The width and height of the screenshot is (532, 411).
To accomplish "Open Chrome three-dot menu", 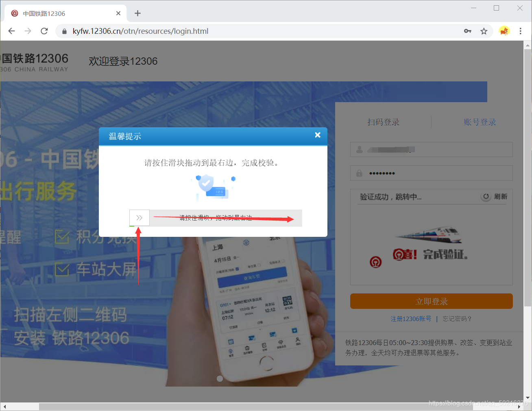I will click(x=520, y=31).
